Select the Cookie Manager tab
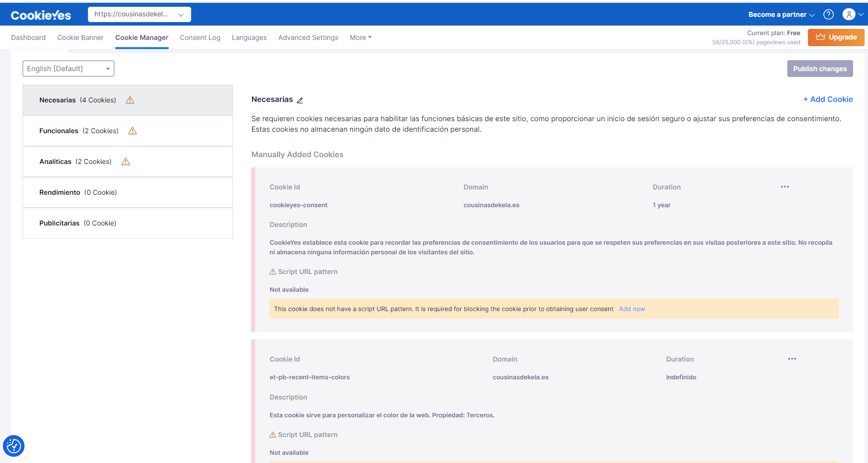The width and height of the screenshot is (868, 463). coord(142,38)
